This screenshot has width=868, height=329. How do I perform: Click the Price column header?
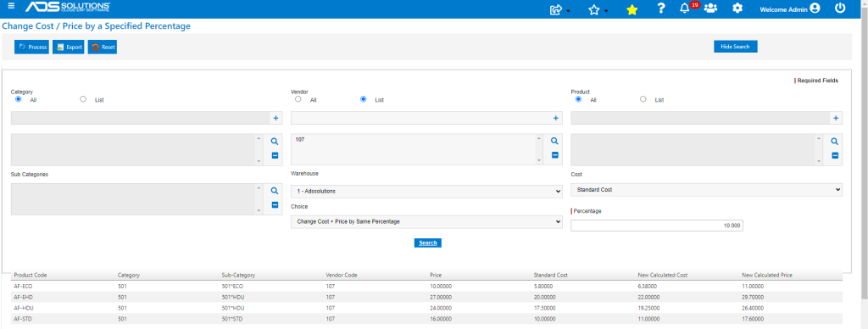tap(436, 275)
